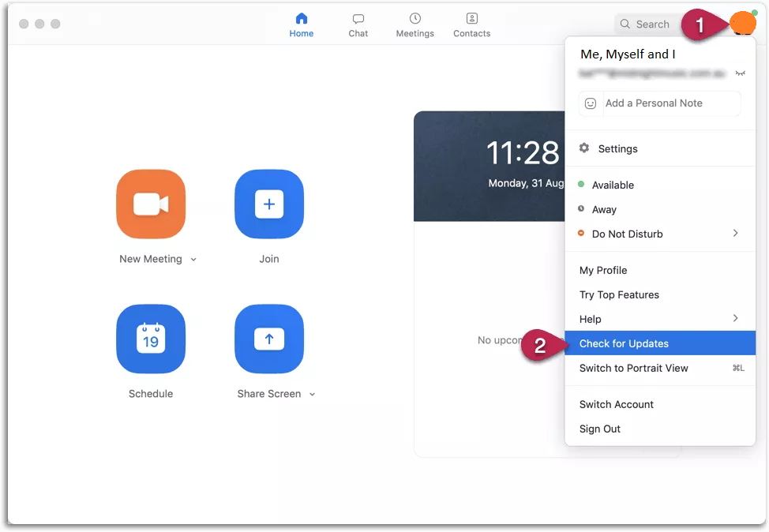Image resolution: width=769 pixels, height=532 pixels.
Task: Open the orange profile avatar
Action: coord(742,24)
